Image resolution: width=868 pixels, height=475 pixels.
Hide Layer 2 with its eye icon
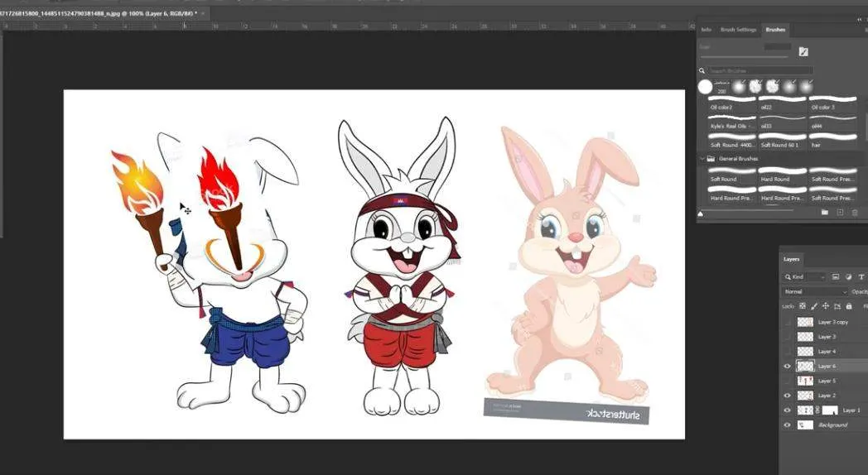pyautogui.click(x=787, y=396)
